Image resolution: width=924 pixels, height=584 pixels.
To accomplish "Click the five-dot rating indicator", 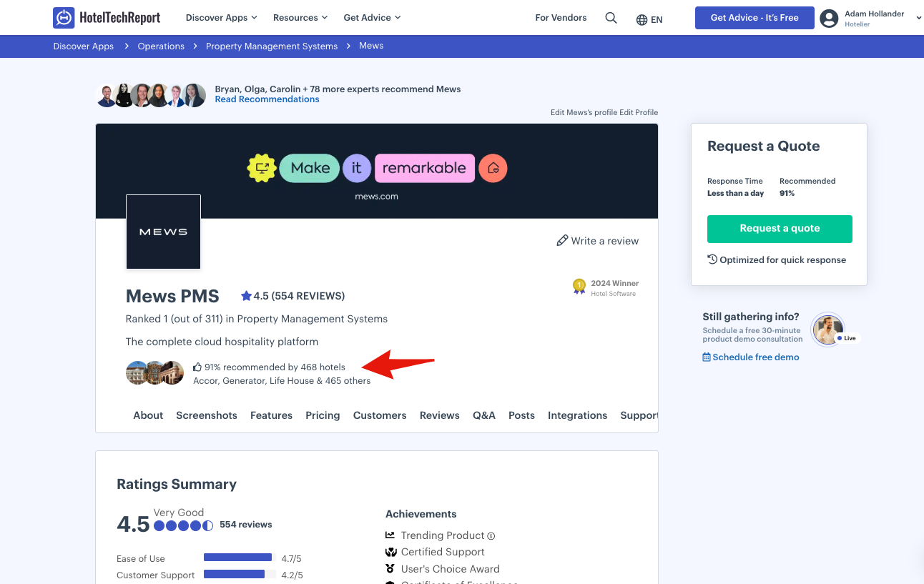I will (184, 526).
